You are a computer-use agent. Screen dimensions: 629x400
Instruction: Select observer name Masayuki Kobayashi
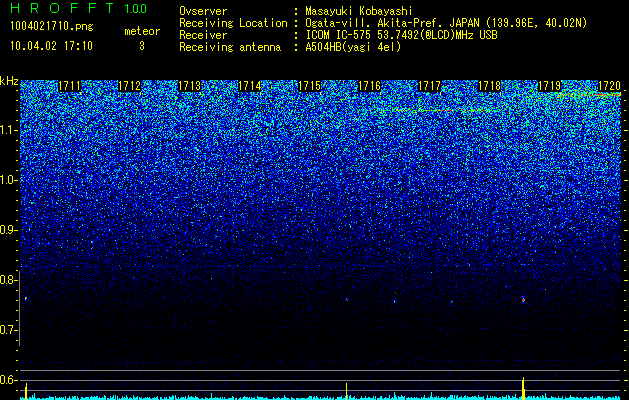(359, 11)
